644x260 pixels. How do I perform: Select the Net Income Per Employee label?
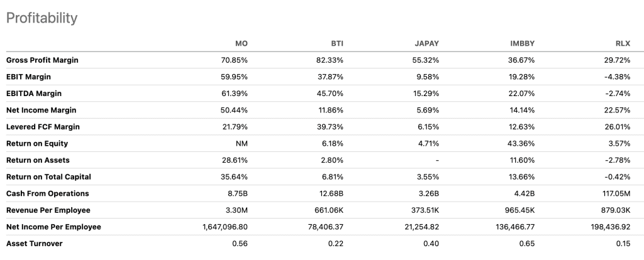53,227
